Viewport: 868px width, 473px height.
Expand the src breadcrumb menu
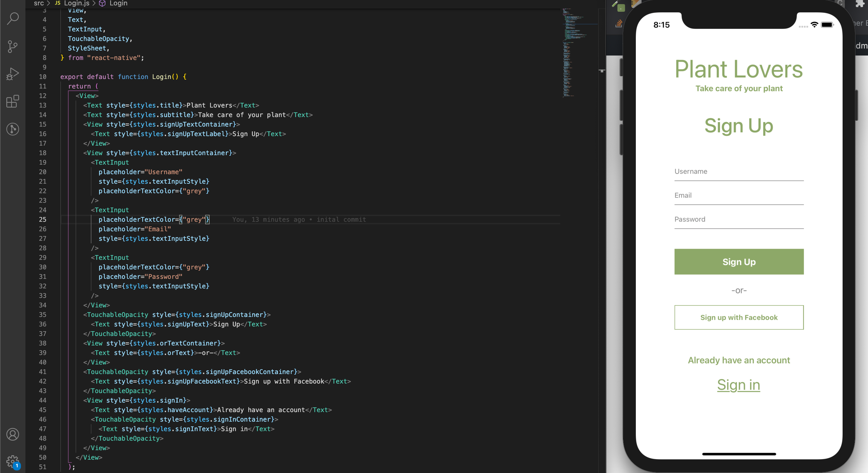(39, 3)
